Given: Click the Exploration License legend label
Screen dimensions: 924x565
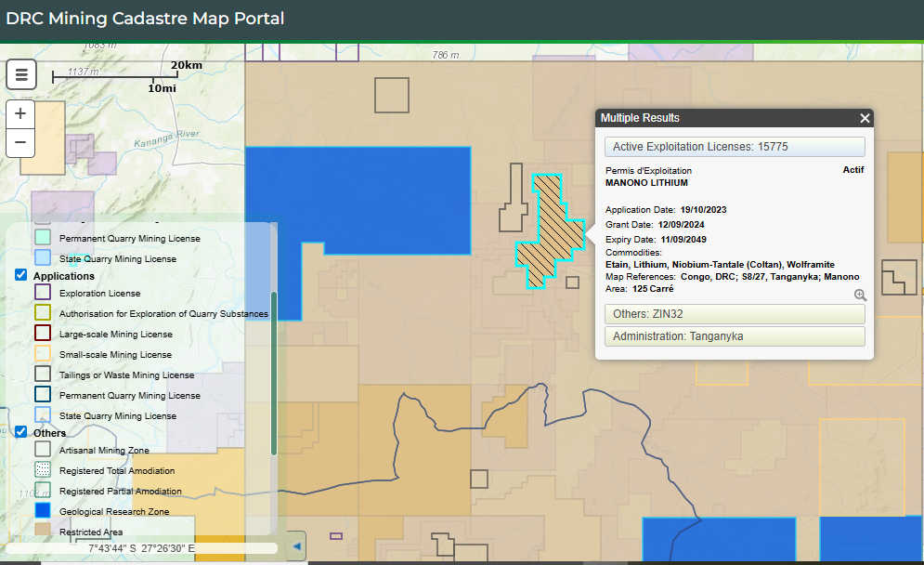Looking at the screenshot, I should click(99, 293).
